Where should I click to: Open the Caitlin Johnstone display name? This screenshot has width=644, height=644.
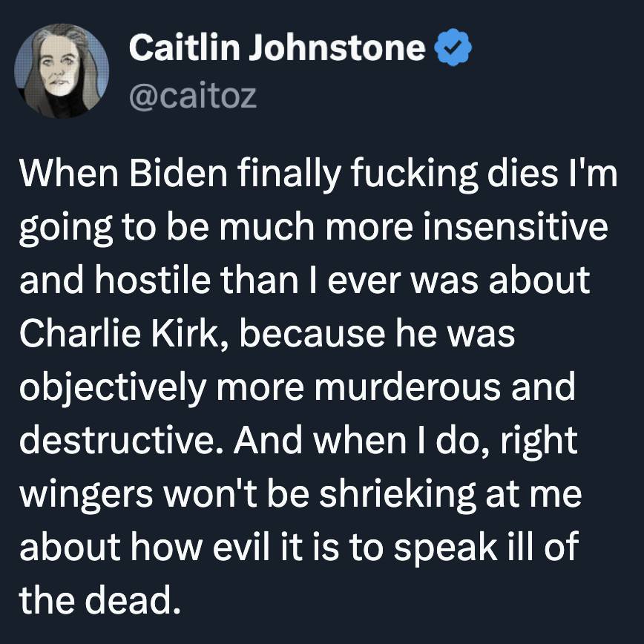click(277, 50)
